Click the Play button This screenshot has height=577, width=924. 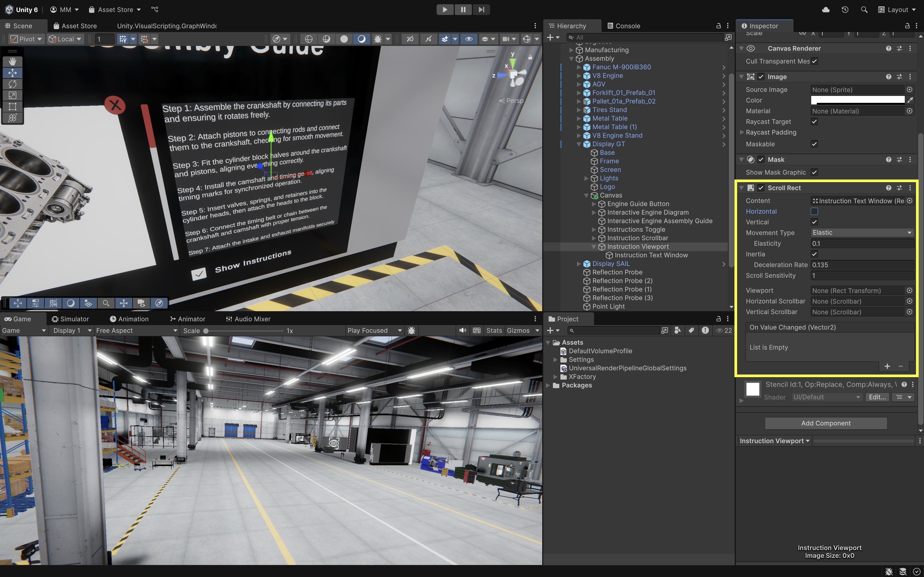pos(445,10)
